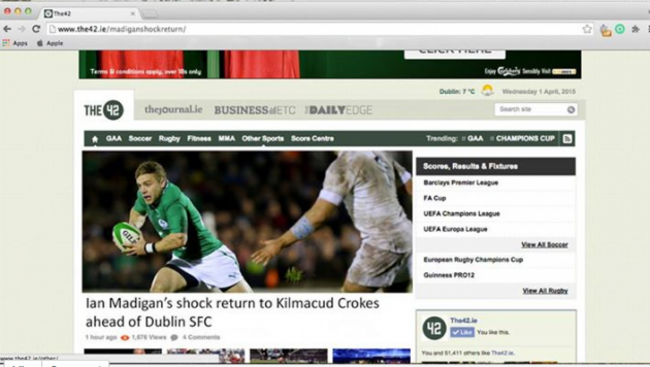Open the MMA menu item

coord(227,139)
